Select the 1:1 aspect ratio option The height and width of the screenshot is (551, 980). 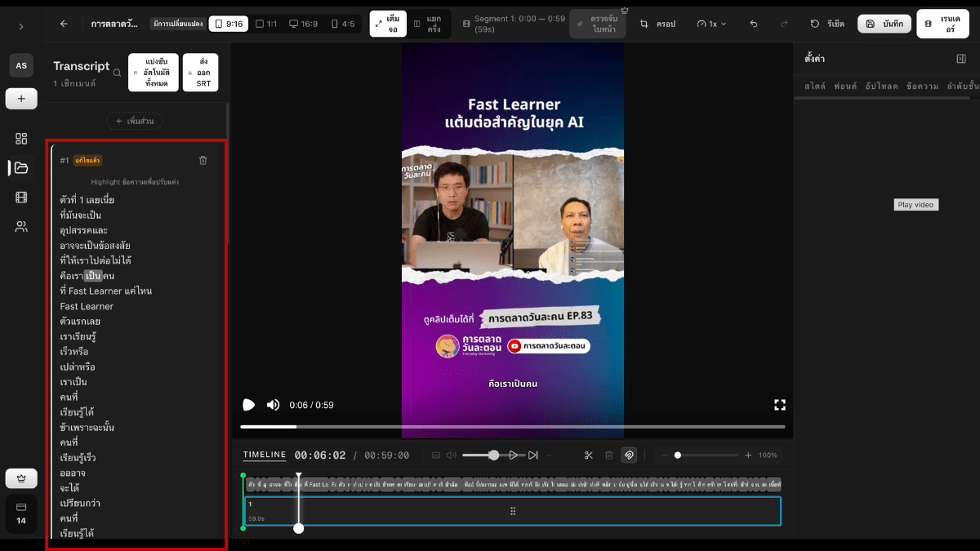coord(265,24)
